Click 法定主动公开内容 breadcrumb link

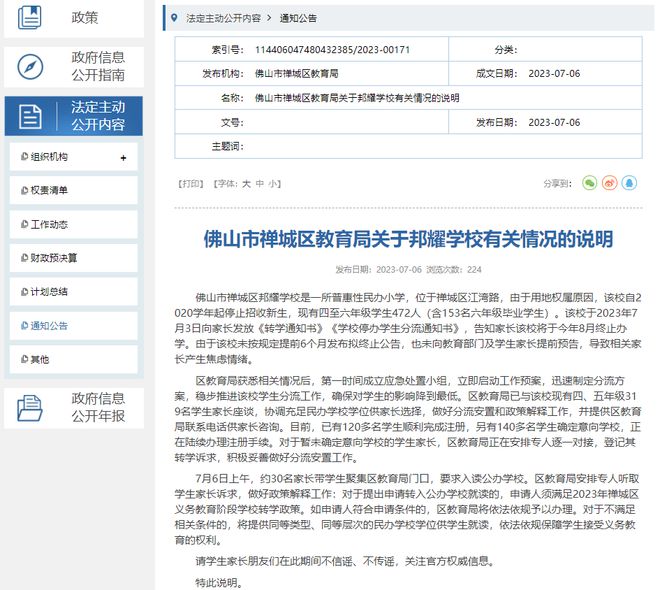(x=223, y=18)
